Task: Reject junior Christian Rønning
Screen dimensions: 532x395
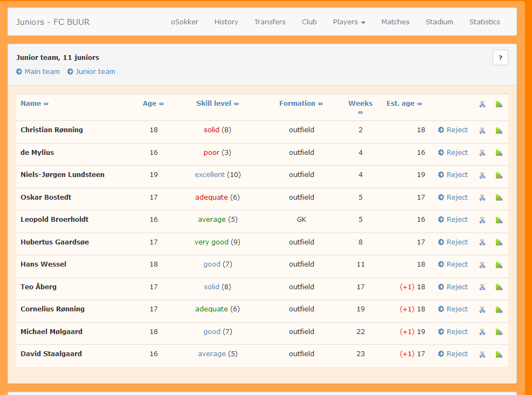Action: [x=453, y=130]
